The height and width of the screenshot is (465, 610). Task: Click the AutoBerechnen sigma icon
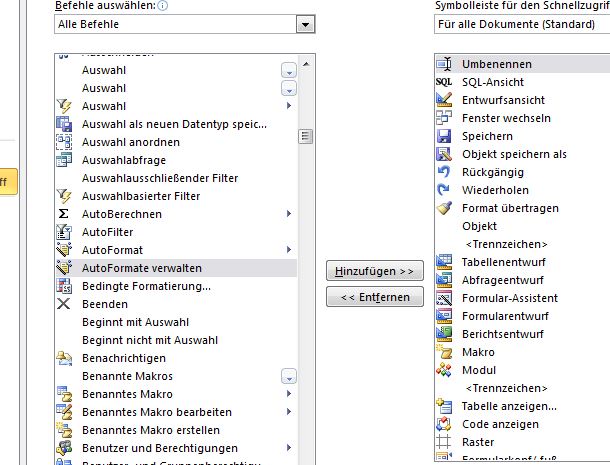[x=63, y=214]
